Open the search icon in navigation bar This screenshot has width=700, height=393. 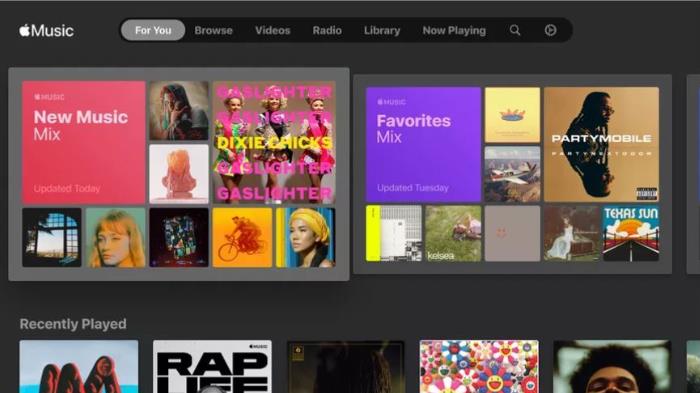coord(515,30)
